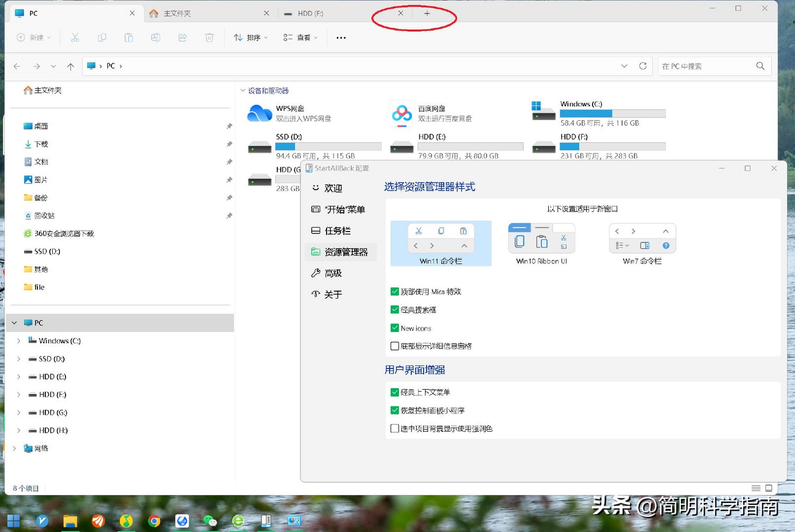
Task: Open the 排序 sort dropdown
Action: [250, 37]
